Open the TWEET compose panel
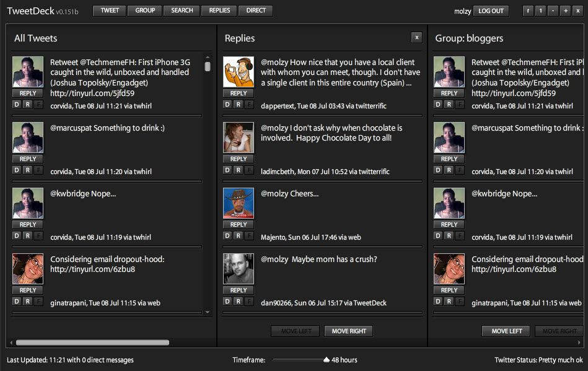 pyautogui.click(x=110, y=11)
